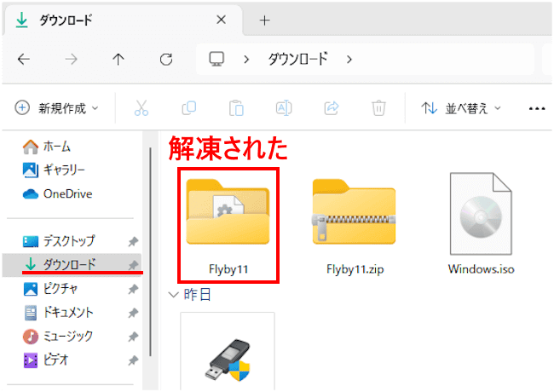
Task: Open デスクトップ in the sidebar
Action: click(59, 241)
